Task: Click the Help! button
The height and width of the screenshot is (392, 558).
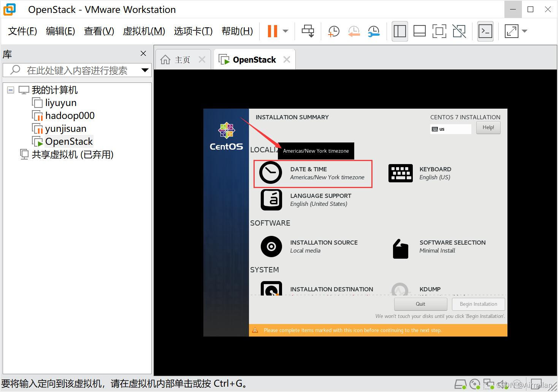Action: click(x=488, y=128)
